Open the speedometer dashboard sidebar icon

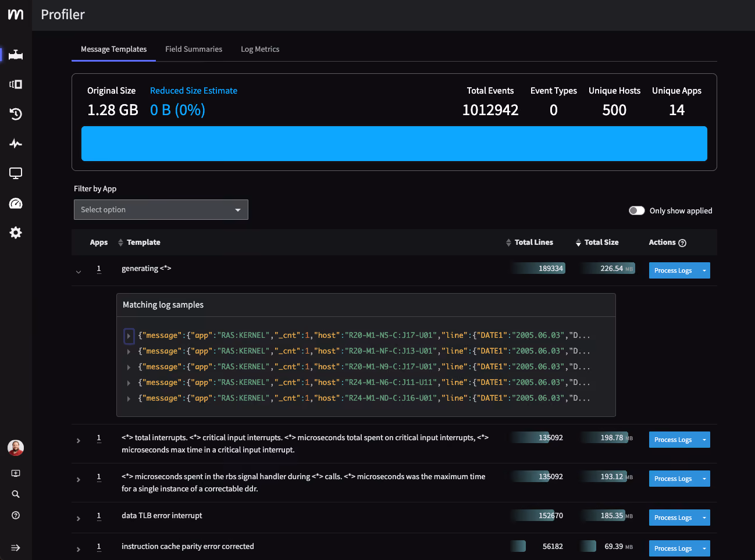click(16, 203)
